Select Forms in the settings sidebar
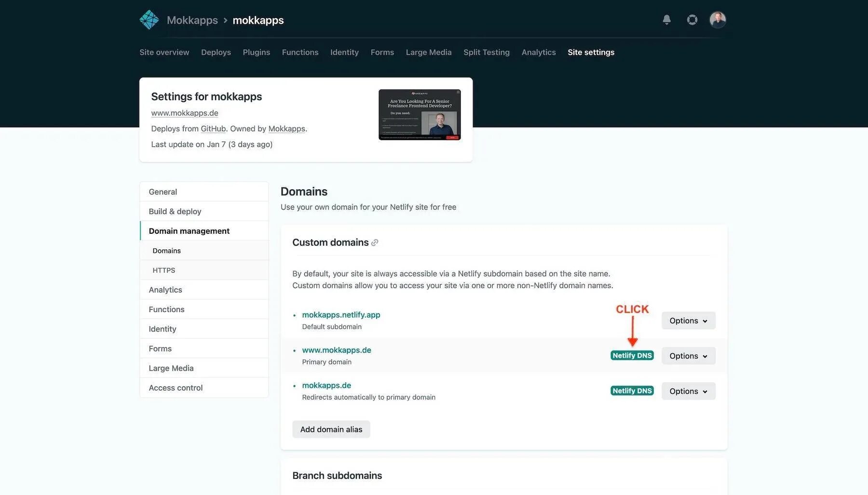Viewport: 868px width, 495px height. [204, 348]
